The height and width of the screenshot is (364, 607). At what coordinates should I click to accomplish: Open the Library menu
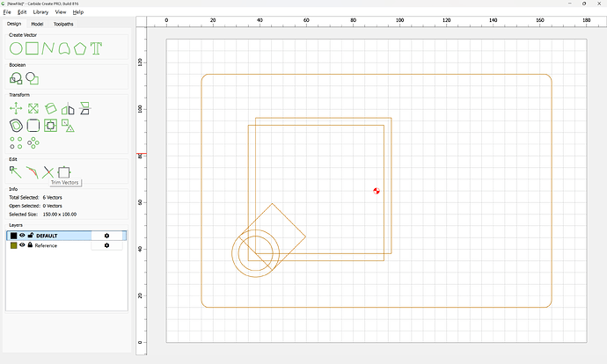pos(40,12)
